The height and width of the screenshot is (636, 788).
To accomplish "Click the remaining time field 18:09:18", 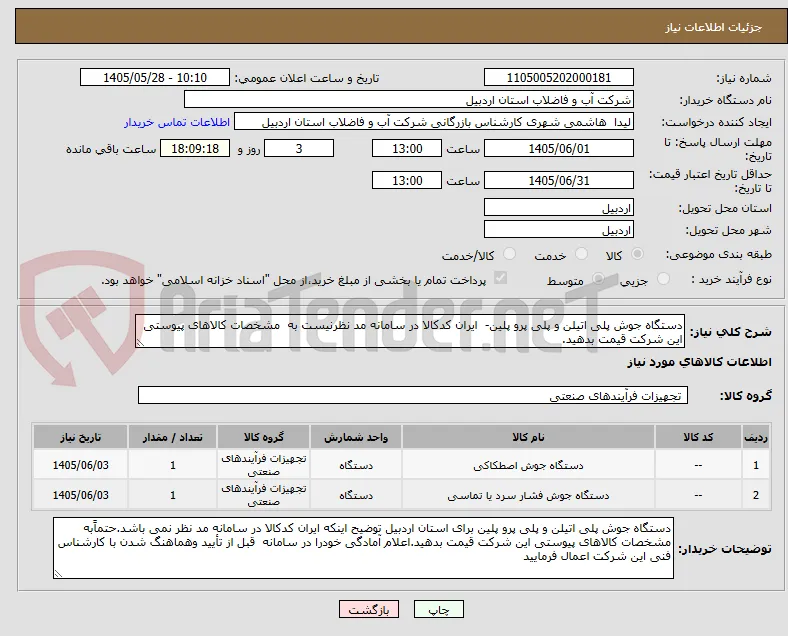I will [195, 149].
